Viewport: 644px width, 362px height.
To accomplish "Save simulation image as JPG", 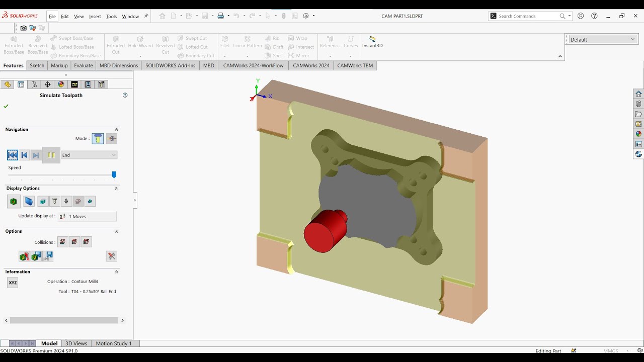I will tap(48, 256).
